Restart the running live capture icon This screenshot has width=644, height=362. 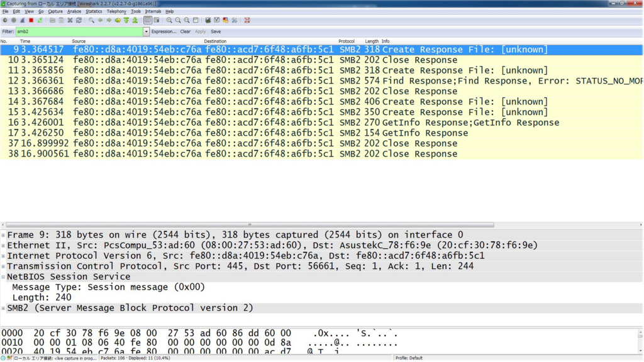point(40,20)
